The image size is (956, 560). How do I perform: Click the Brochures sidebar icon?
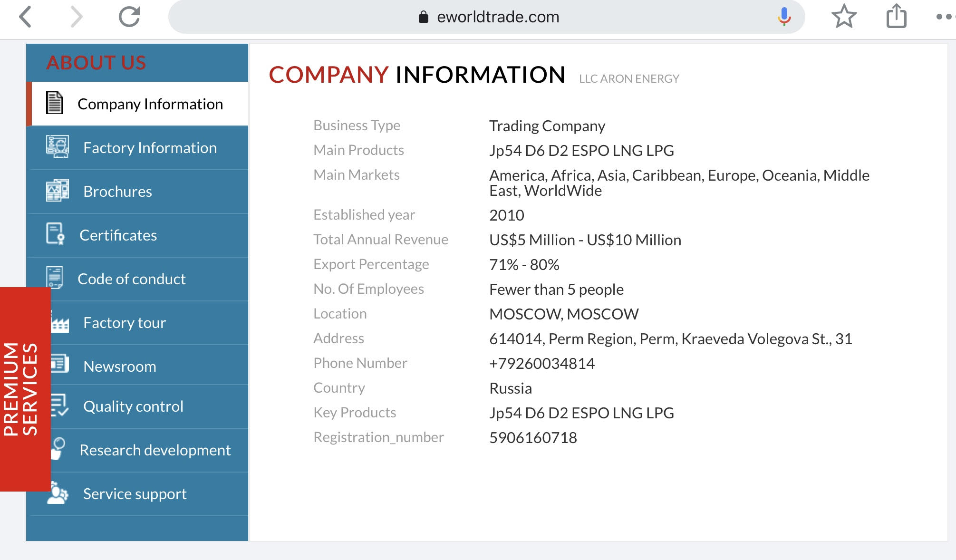tap(58, 191)
